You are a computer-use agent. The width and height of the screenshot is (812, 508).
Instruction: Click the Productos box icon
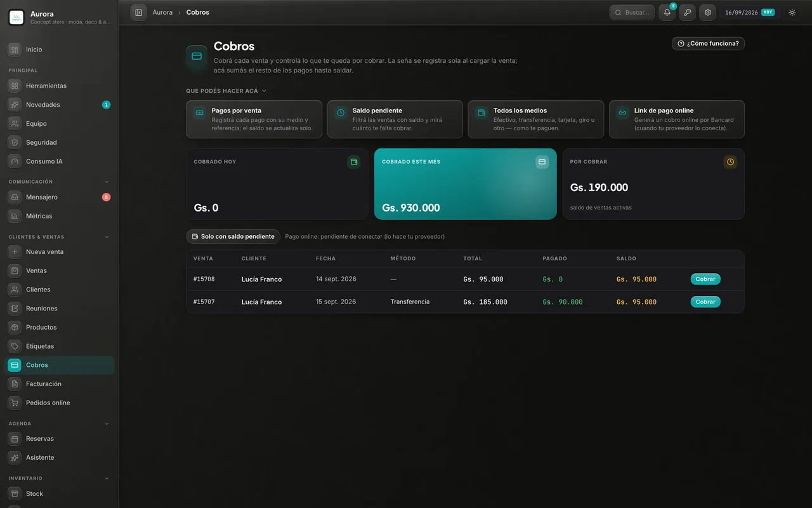tap(15, 328)
